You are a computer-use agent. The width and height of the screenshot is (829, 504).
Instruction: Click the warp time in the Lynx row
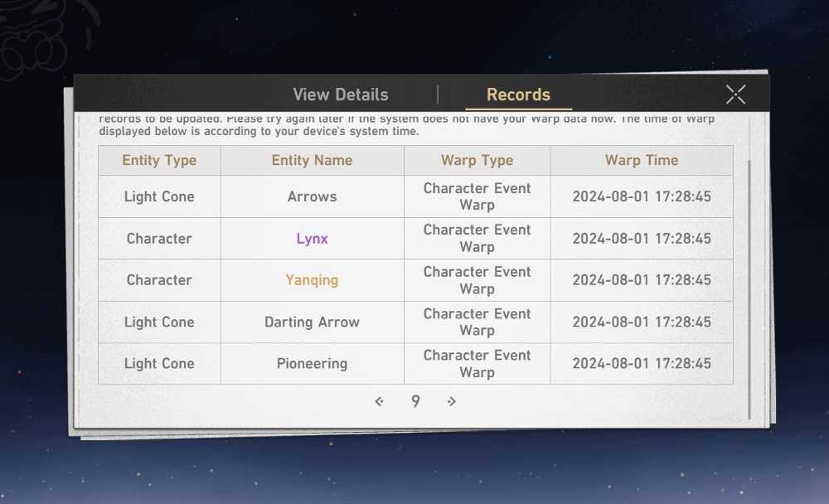642,239
